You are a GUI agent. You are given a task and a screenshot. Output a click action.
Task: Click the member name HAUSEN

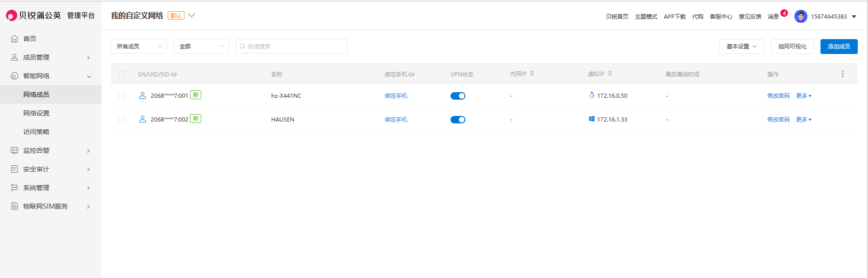[283, 120]
